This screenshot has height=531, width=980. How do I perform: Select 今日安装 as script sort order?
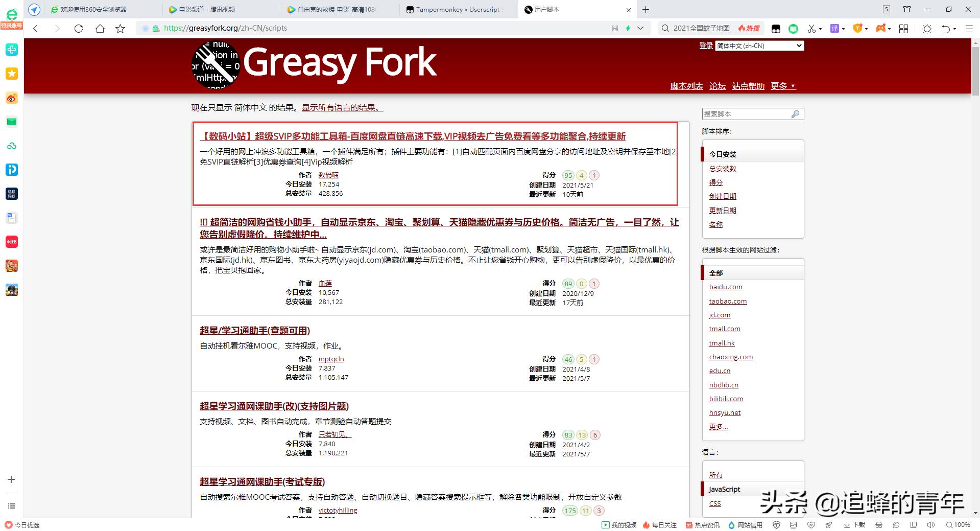724,154
